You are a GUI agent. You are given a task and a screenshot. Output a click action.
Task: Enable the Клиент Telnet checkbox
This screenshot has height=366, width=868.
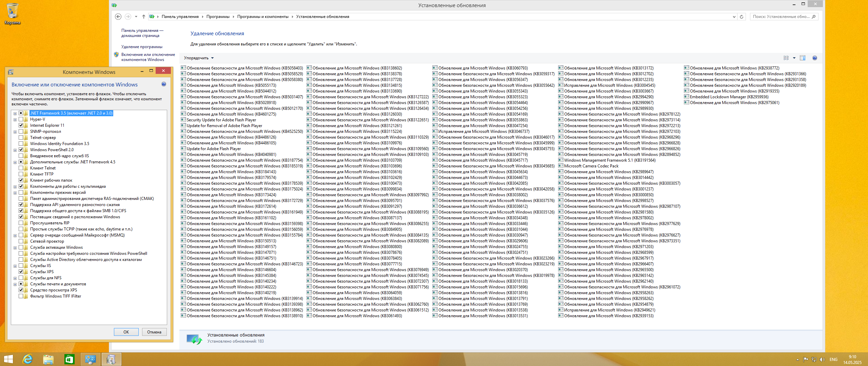(21, 168)
